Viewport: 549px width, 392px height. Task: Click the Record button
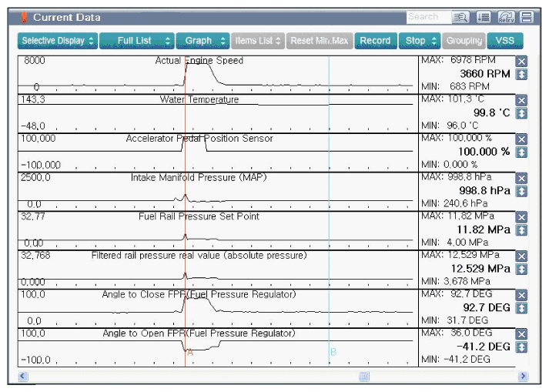coord(376,41)
